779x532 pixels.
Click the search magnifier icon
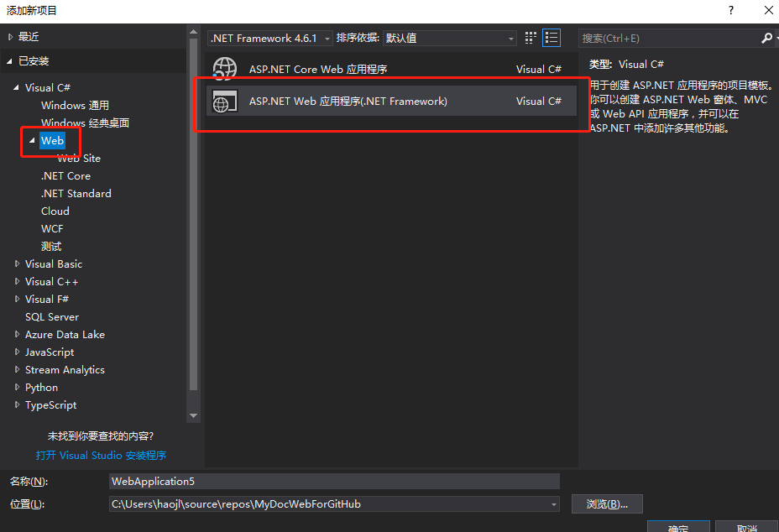(766, 39)
